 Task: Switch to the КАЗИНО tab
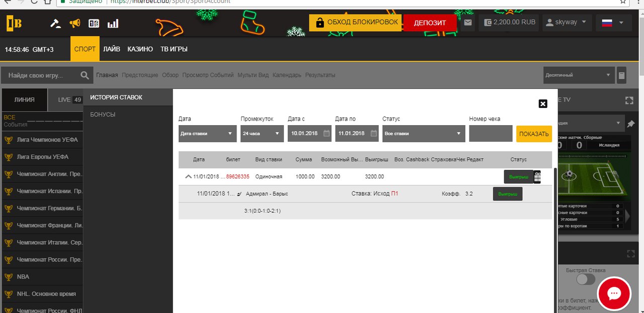pos(140,49)
